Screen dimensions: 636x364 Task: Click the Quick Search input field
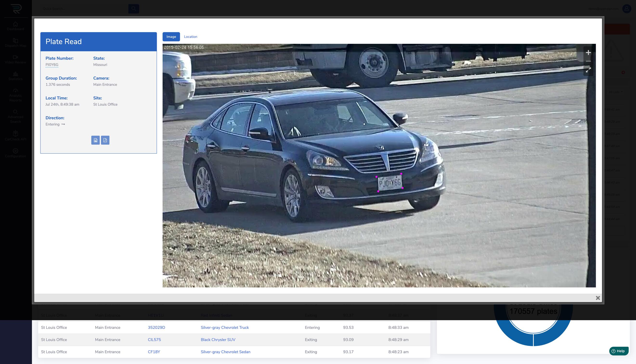point(84,9)
